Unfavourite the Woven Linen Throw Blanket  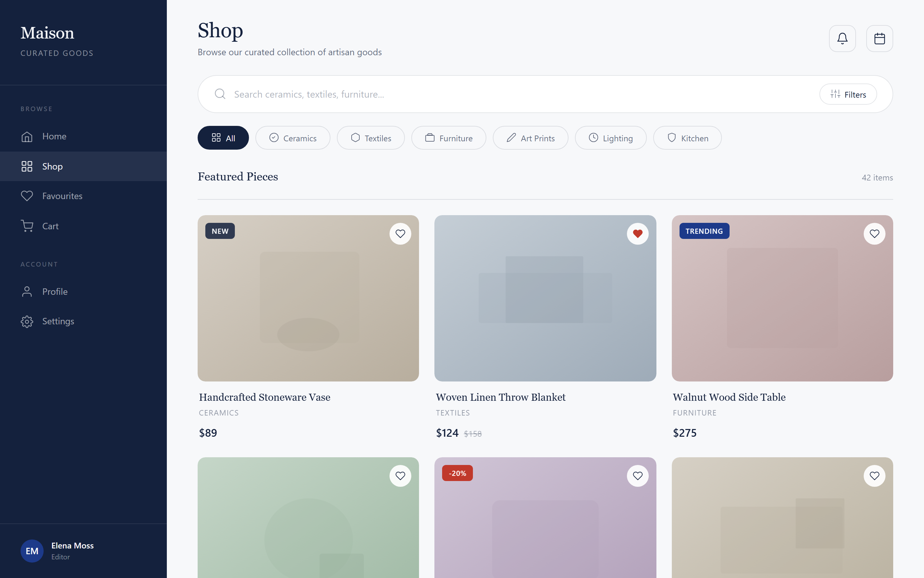coord(637,233)
